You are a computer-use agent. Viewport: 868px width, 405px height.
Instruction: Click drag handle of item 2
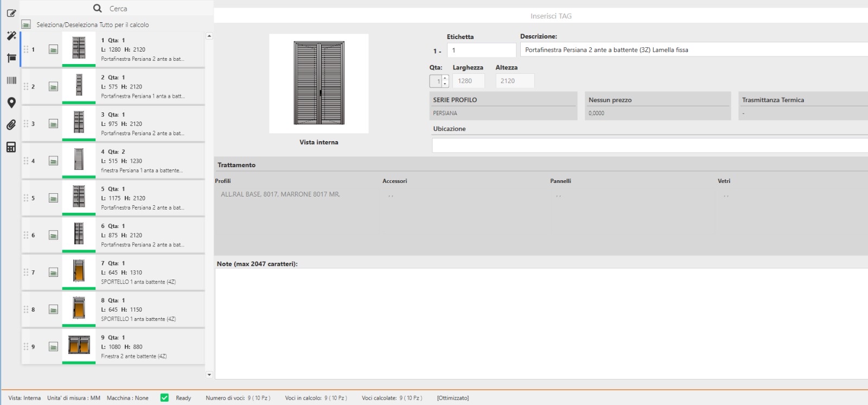pyautogui.click(x=26, y=86)
